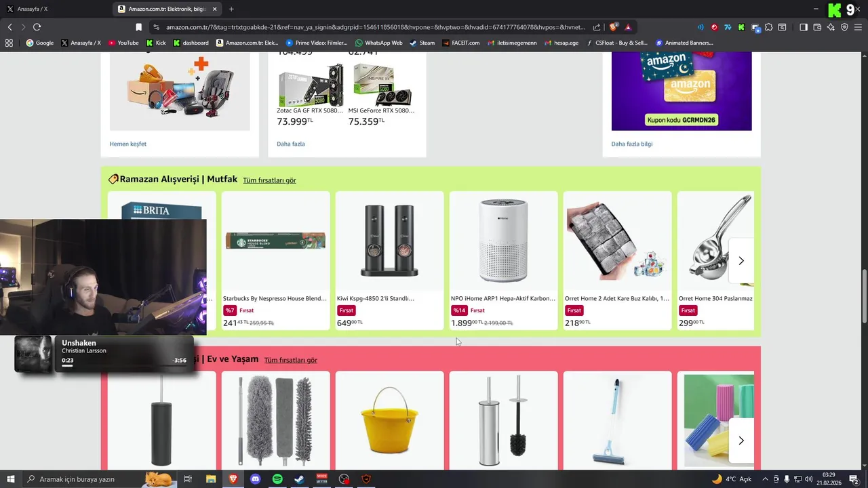Click volume speaker icon in system tray
868x488 pixels.
click(810, 479)
